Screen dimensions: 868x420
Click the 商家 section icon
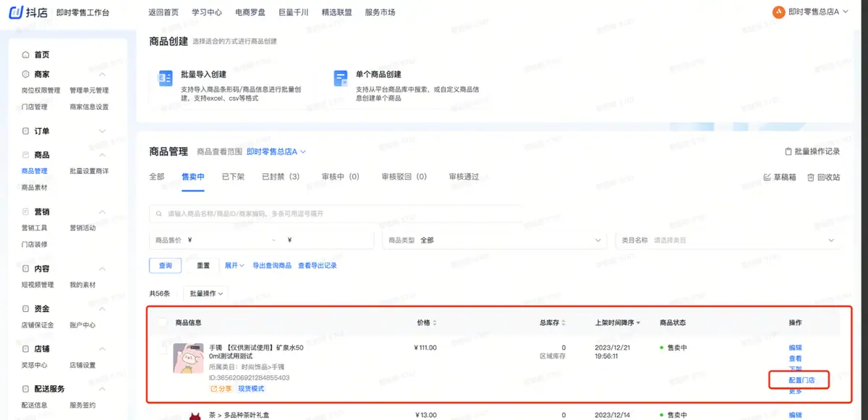point(26,75)
